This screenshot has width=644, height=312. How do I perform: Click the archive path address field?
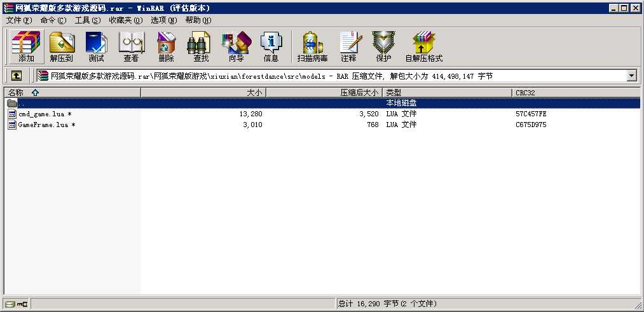(331, 76)
